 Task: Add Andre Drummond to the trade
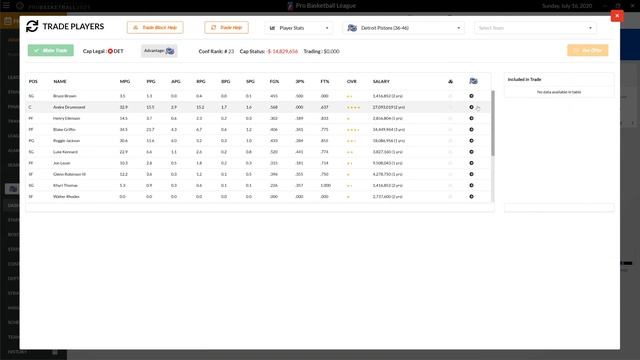click(471, 107)
